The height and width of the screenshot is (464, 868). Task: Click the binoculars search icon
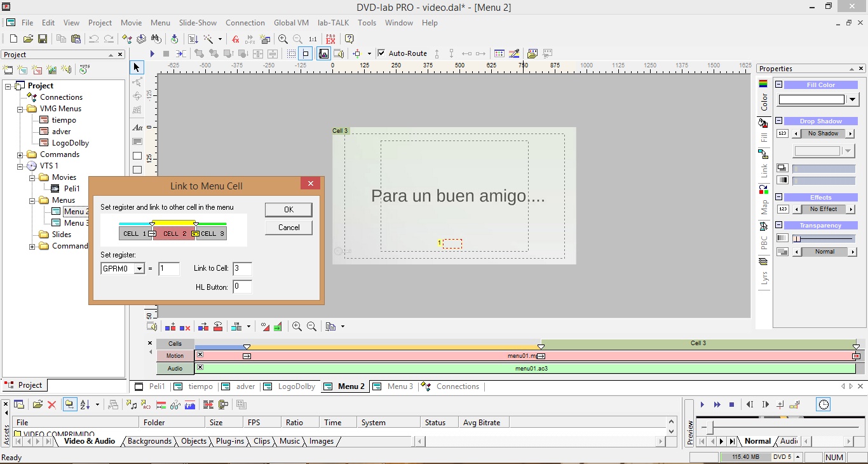[x=156, y=39]
